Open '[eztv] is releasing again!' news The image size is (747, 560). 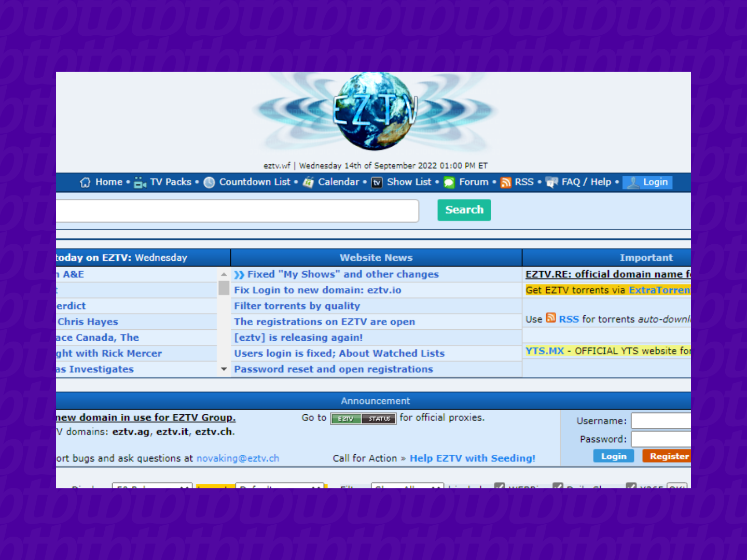[x=298, y=338]
